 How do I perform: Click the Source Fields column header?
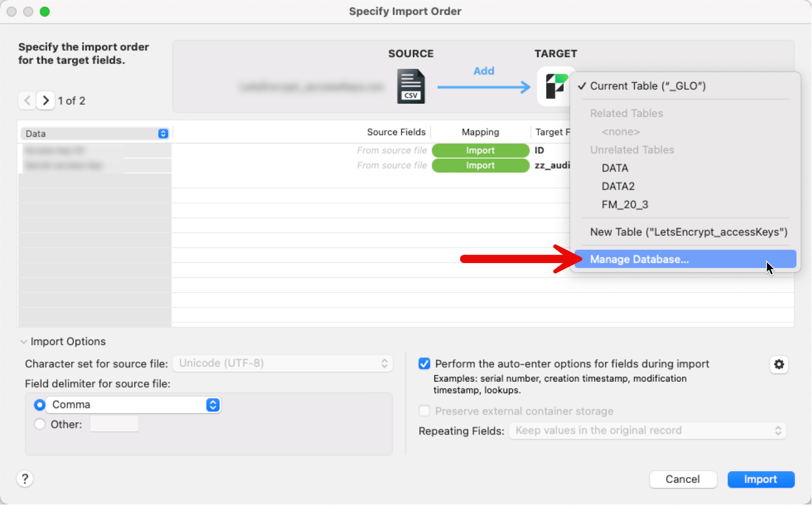point(396,132)
